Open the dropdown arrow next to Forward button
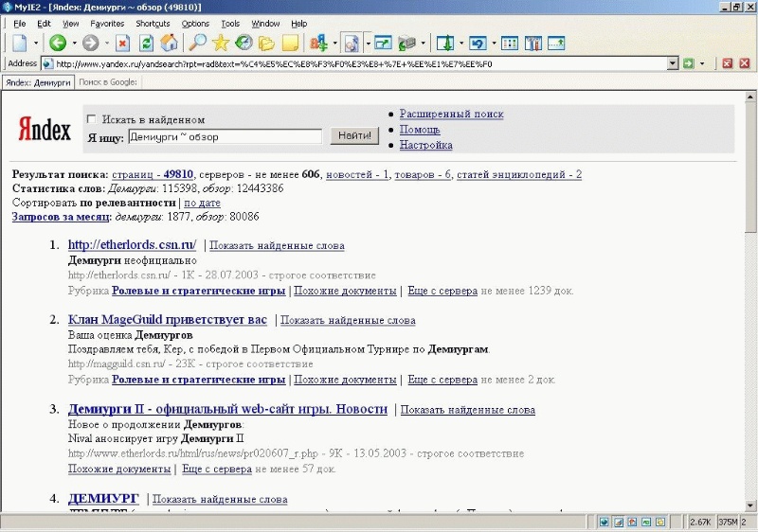Image resolution: width=758 pixels, height=532 pixels. (107, 44)
